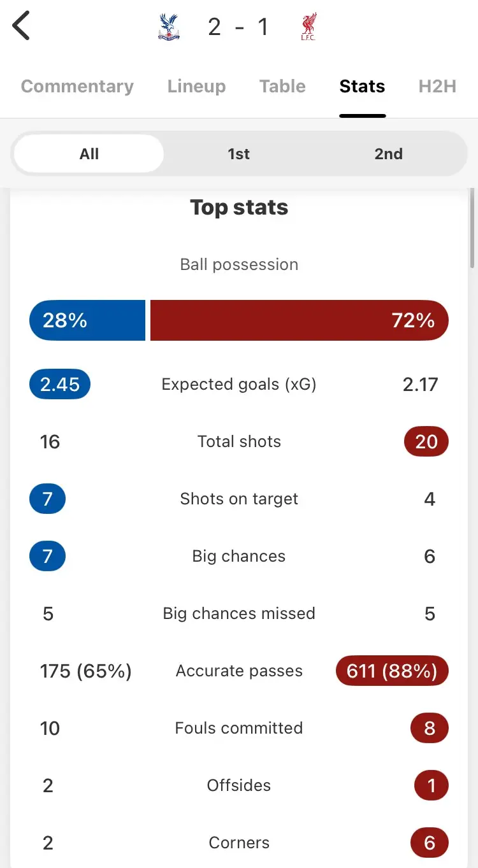Tap the red 72% possession bar
The image size is (478, 868).
coord(300,320)
